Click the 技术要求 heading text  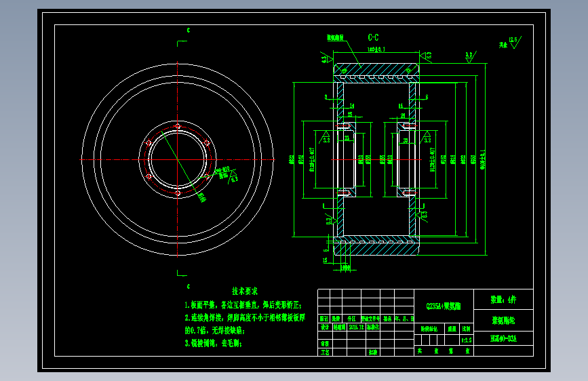[x=245, y=291]
